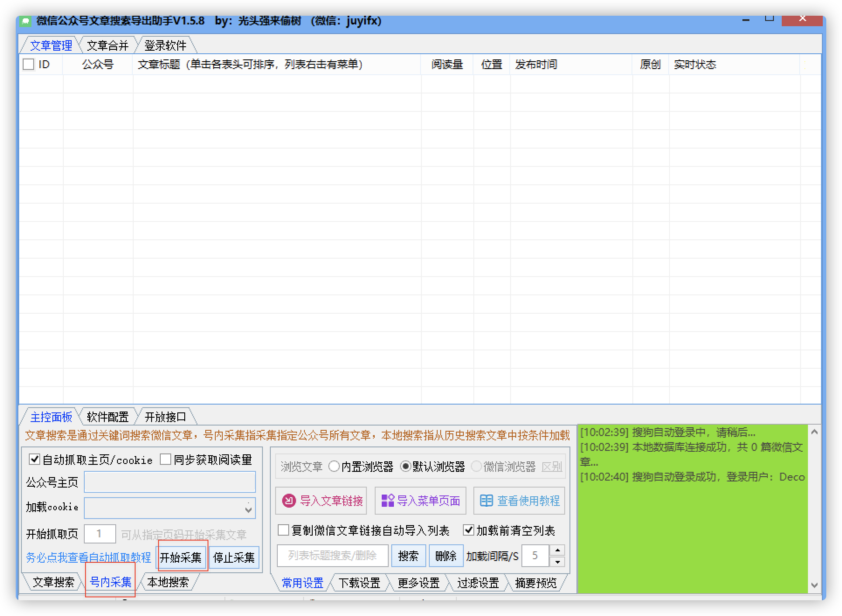Switch to the 文章管理 tab
842x616 pixels.
[51, 45]
